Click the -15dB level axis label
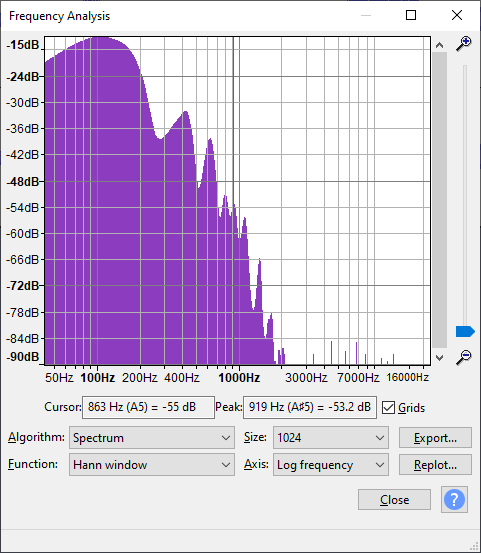The width and height of the screenshot is (481, 553). [x=23, y=45]
